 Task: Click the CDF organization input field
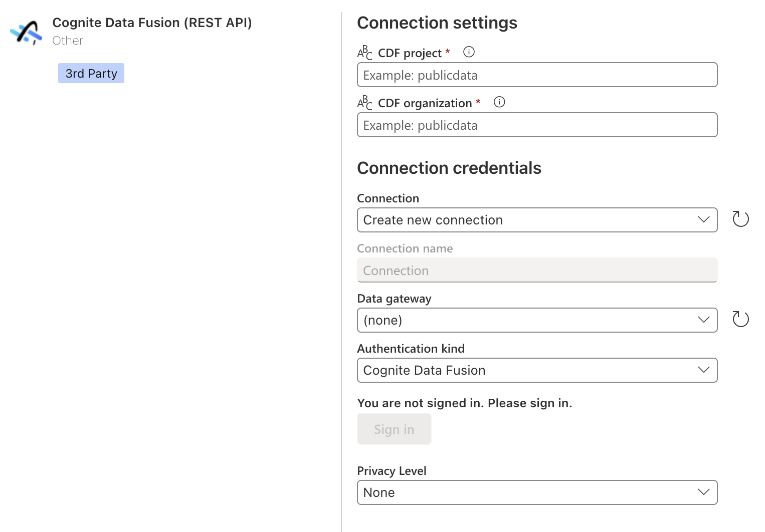point(537,125)
